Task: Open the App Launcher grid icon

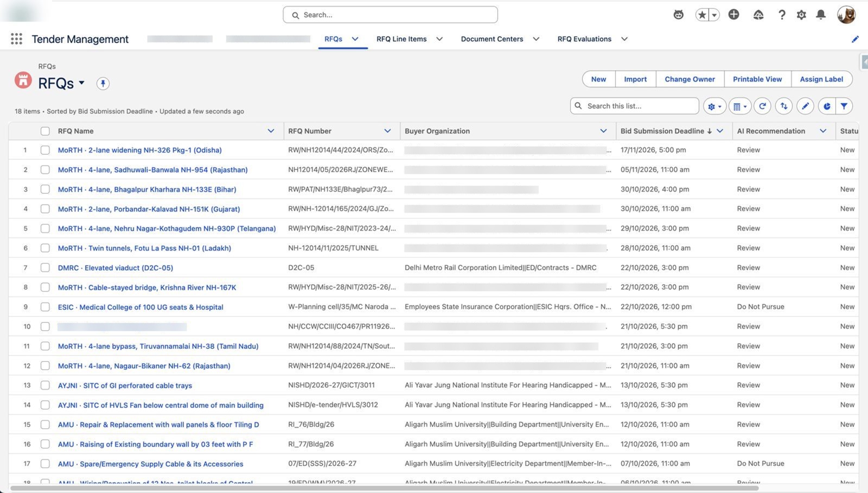Action: [x=16, y=39]
